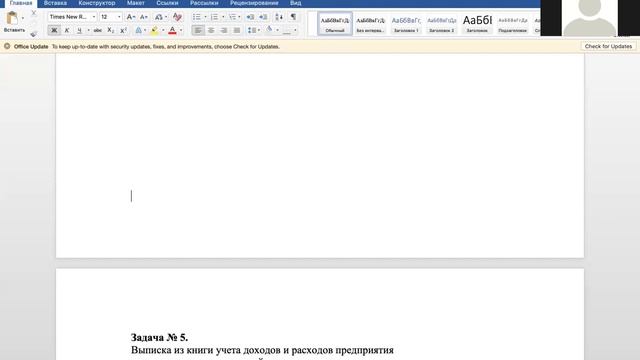
Task: Switch to Вставка tab
Action: (55, 3)
